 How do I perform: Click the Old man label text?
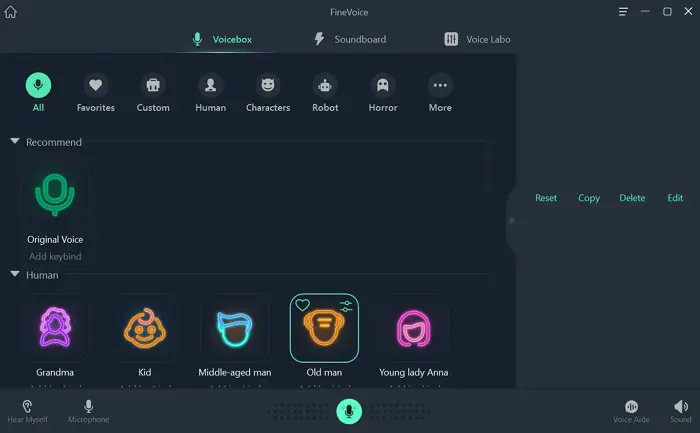tap(324, 372)
